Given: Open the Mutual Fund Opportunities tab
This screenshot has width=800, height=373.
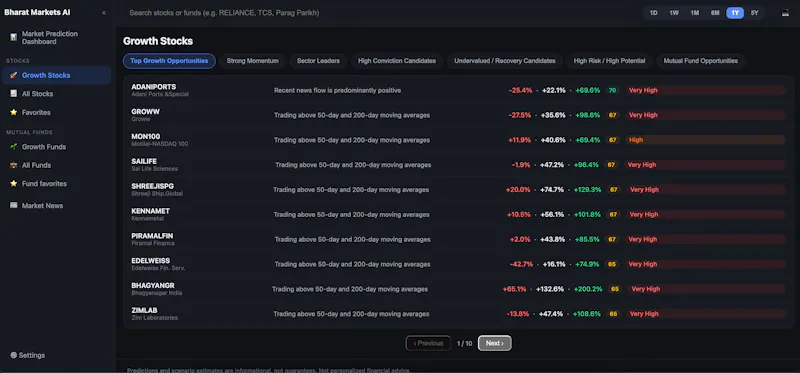Looking at the screenshot, I should [x=701, y=61].
